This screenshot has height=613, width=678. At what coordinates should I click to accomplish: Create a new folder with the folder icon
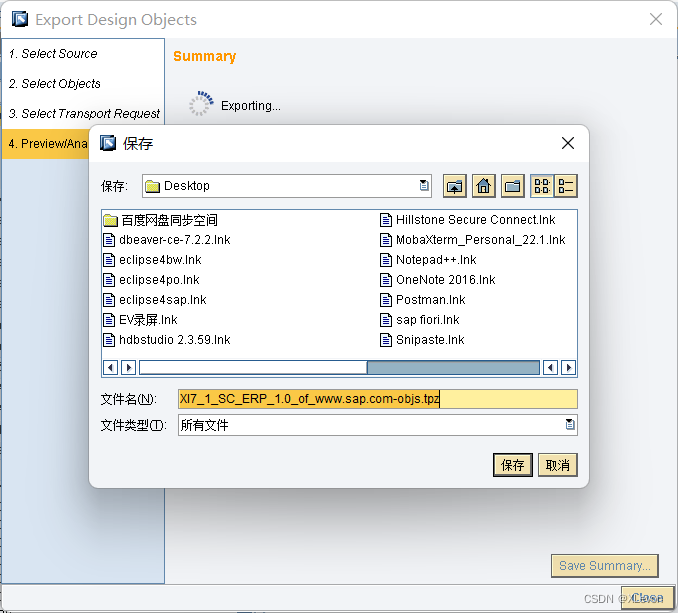point(512,186)
